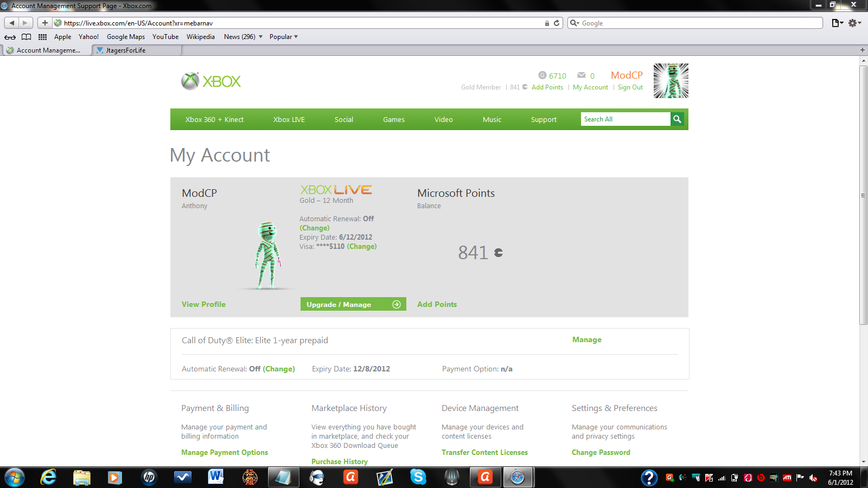The width and height of the screenshot is (868, 488).
Task: Open Top Sites grid icon
Action: point(42,37)
